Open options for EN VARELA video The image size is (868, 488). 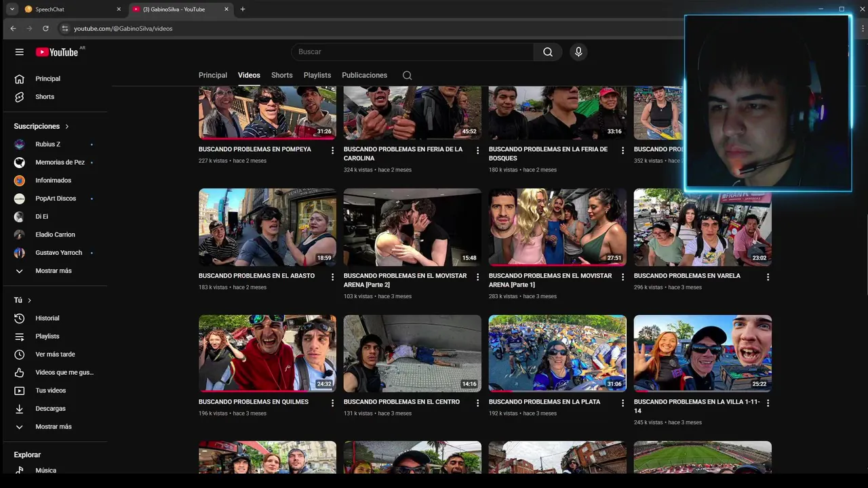(x=768, y=277)
